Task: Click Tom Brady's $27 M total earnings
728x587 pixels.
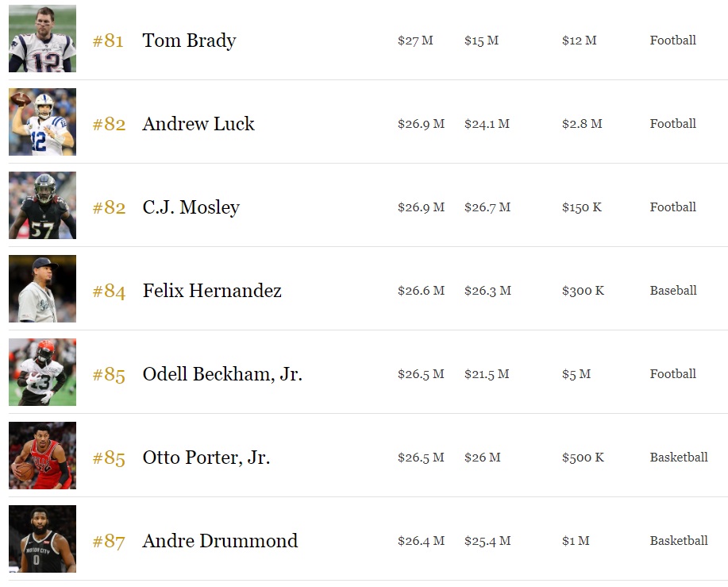Action: coord(415,41)
